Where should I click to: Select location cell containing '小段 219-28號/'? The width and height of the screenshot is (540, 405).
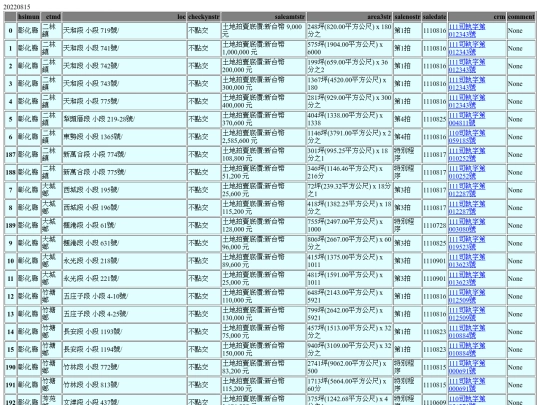tap(124, 120)
